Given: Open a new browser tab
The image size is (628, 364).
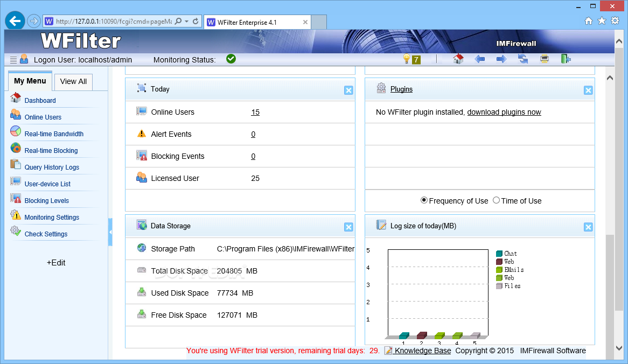Looking at the screenshot, I should (319, 22).
